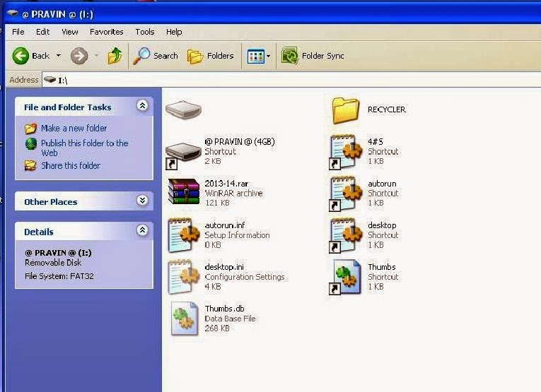
Task: Click the address bar showing I:\
Action: pyautogui.click(x=291, y=80)
